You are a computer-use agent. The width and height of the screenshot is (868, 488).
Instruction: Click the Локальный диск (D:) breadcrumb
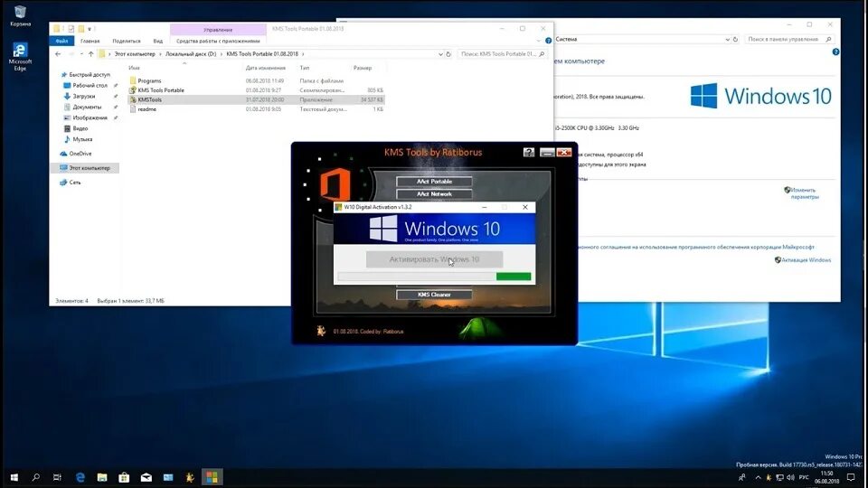pyautogui.click(x=191, y=54)
